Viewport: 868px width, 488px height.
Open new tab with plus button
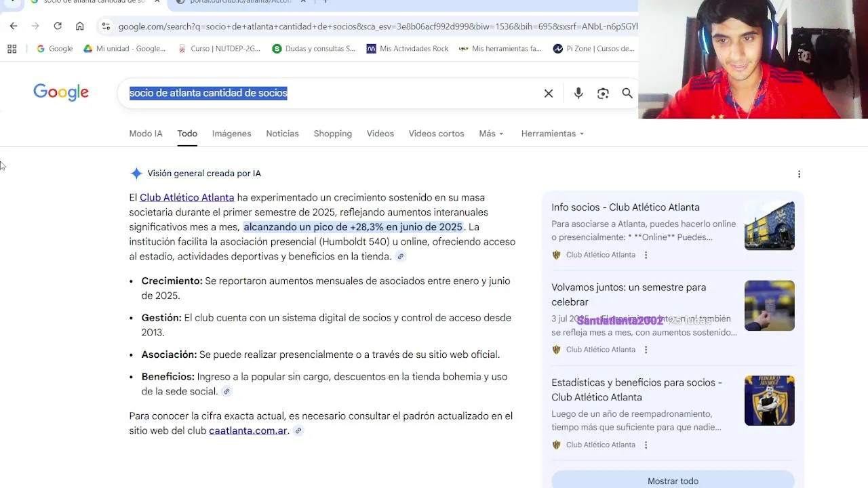(x=325, y=2)
